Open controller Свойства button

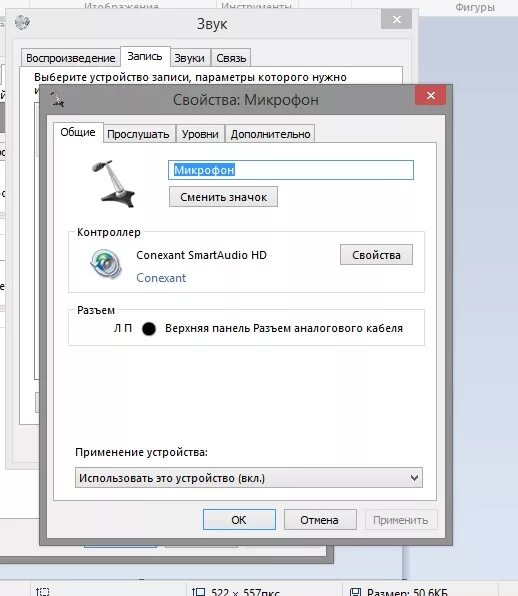click(376, 255)
